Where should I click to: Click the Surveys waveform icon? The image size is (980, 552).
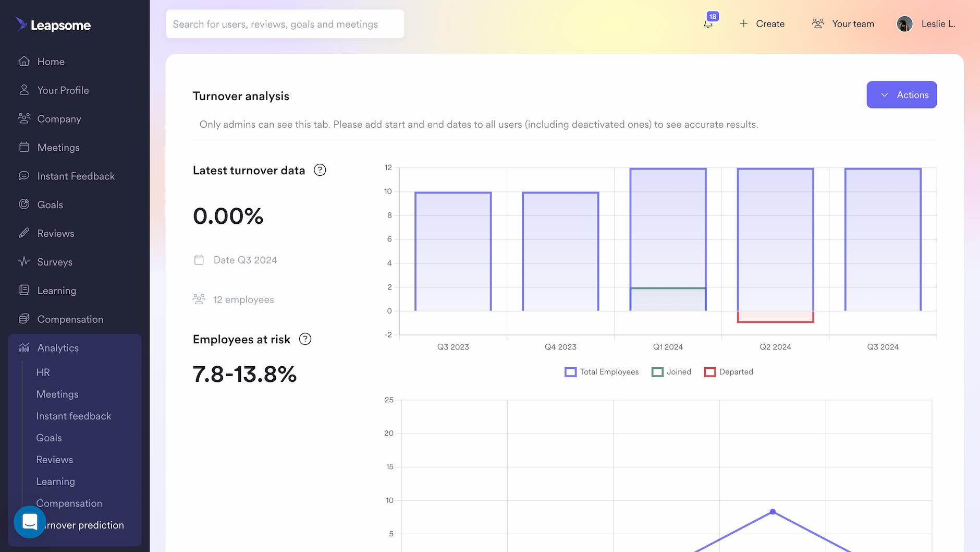coord(24,261)
